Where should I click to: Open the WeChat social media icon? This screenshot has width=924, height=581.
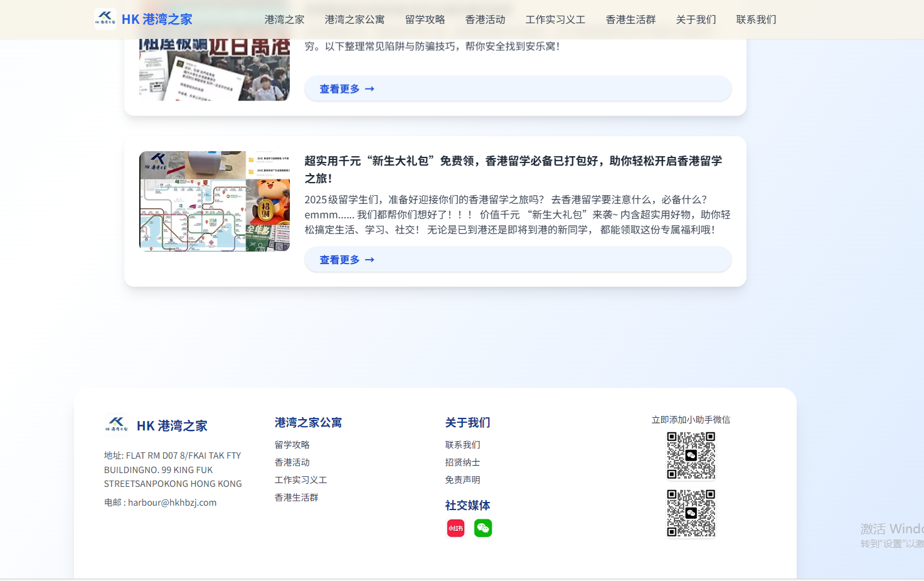[x=483, y=528]
